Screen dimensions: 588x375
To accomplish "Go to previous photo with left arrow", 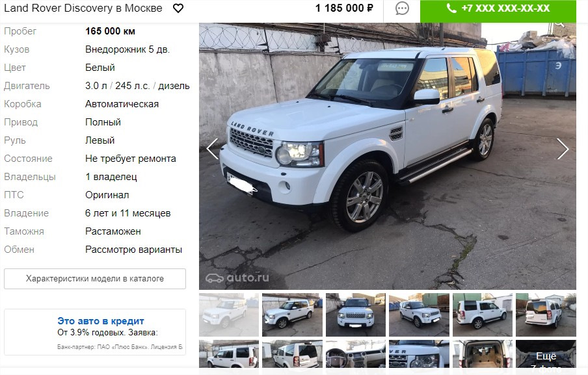I will click(212, 149).
